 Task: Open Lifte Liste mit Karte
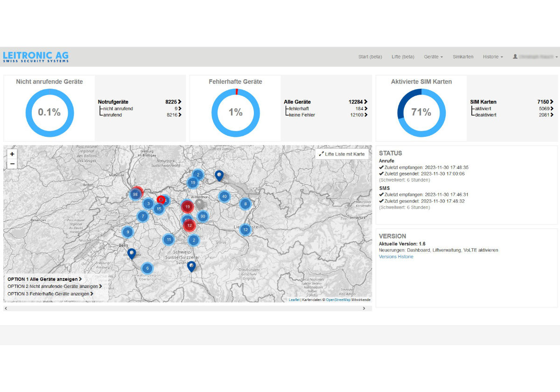342,154
